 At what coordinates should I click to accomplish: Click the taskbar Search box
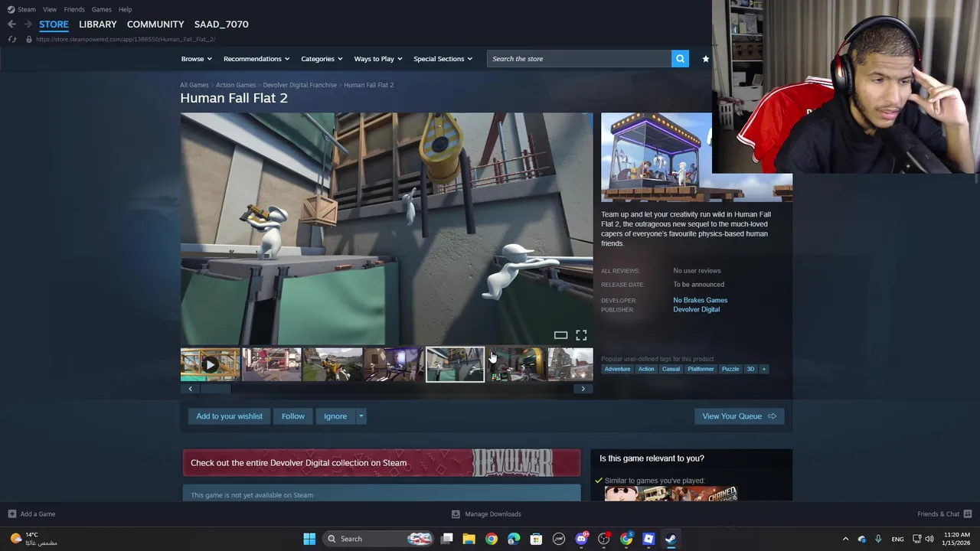coord(378,539)
